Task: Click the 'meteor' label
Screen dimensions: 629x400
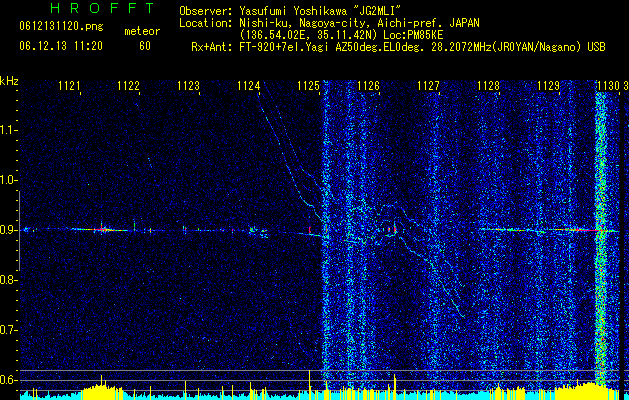Action: 142,31
